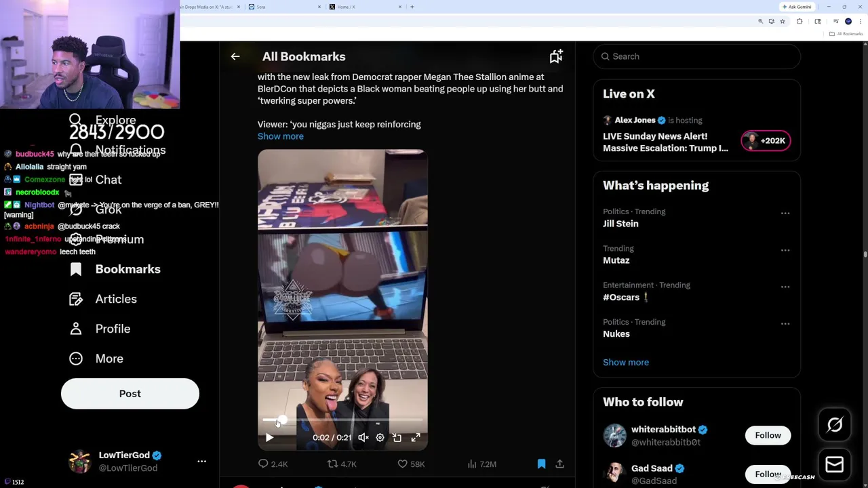Open the floating Grok button

point(835,425)
